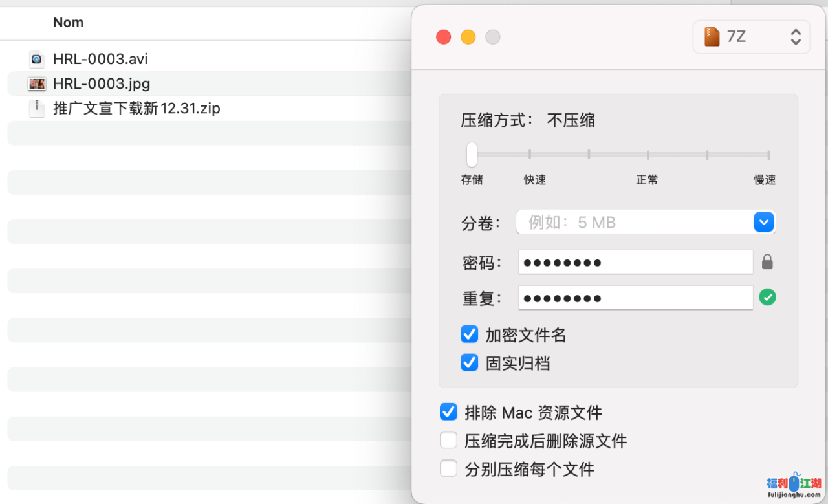Click the HRL-0003.jpg image thumbnail icon
Viewport: 828px width, 504px height.
[x=37, y=84]
